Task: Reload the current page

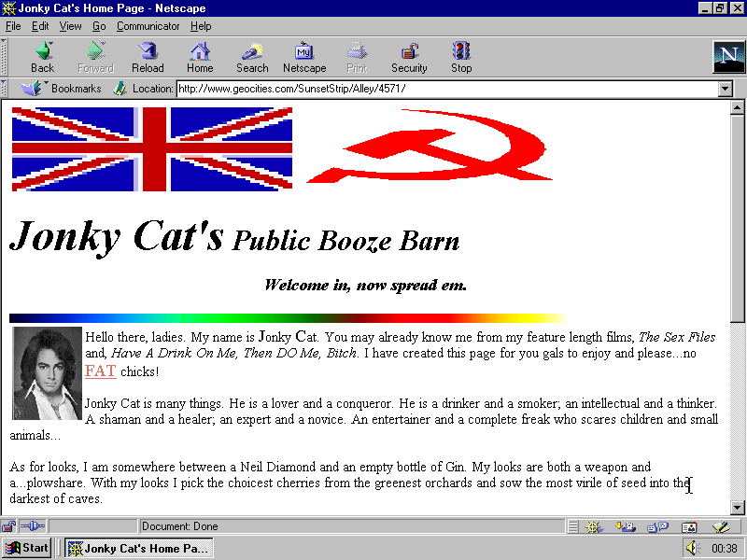Action: tap(148, 58)
